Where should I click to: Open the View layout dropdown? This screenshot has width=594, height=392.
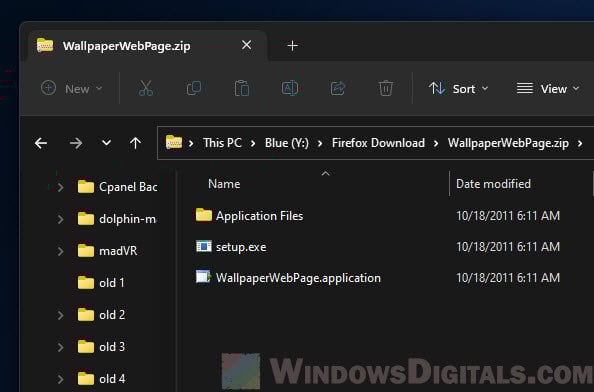tap(548, 89)
